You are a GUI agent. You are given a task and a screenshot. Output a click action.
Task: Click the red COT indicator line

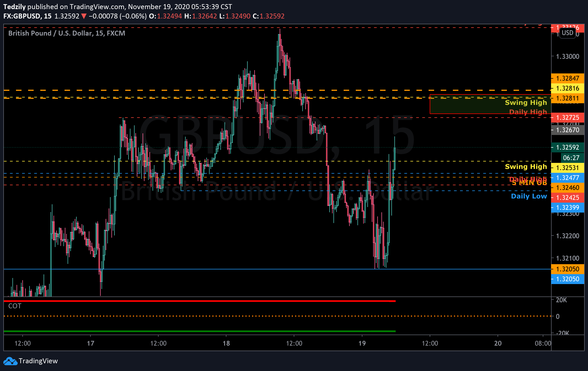pos(200,301)
